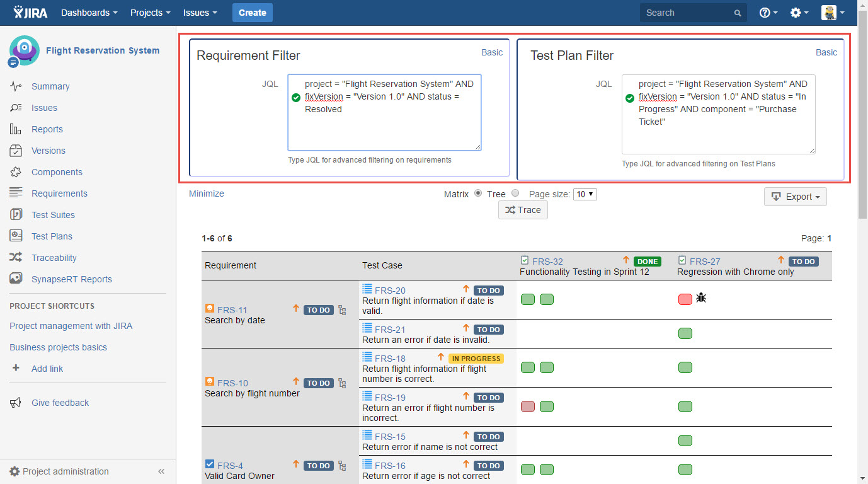
Task: Open the Flight Reservation System project title
Action: coord(103,50)
